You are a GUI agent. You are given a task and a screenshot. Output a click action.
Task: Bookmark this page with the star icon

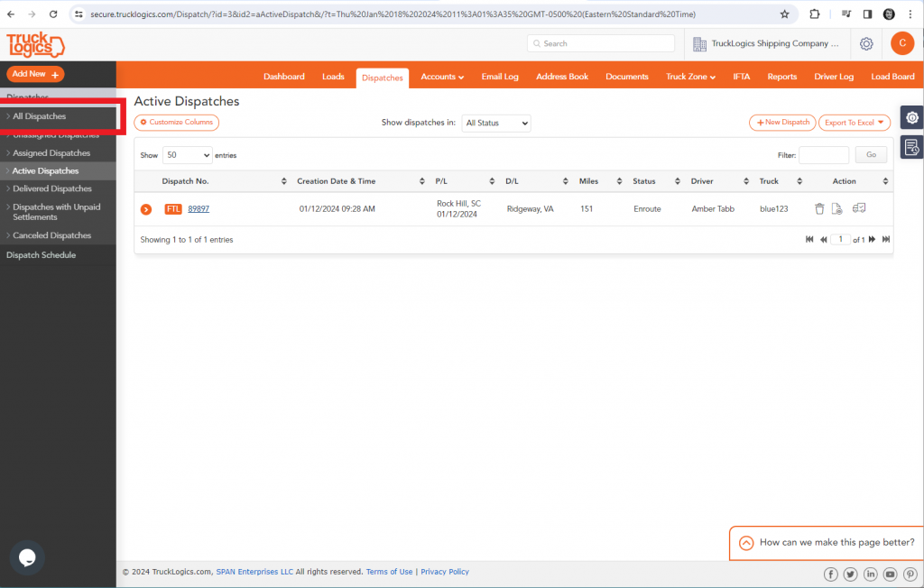(x=784, y=14)
